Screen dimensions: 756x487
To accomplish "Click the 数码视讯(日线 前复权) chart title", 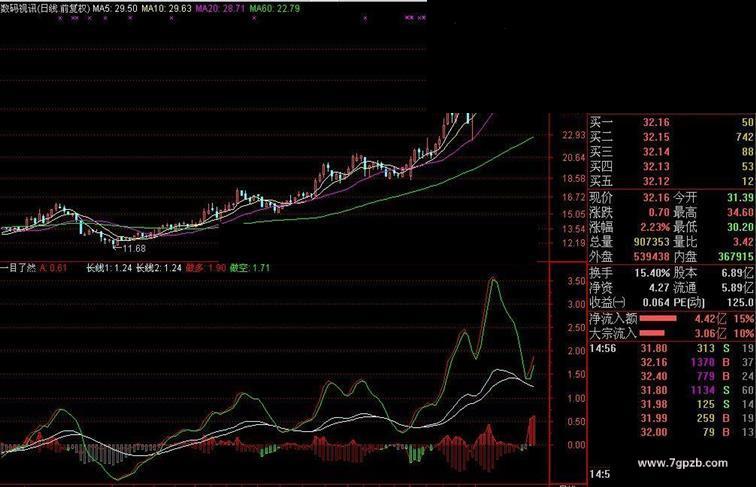I will (45, 9).
